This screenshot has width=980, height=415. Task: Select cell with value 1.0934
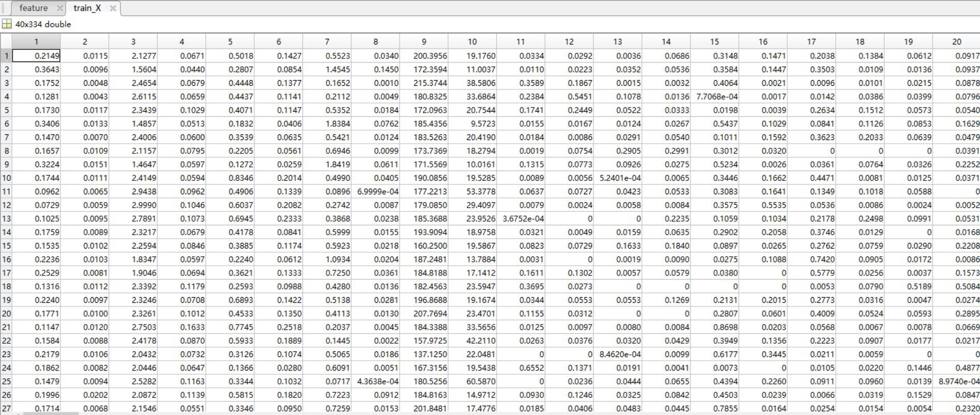click(x=327, y=259)
